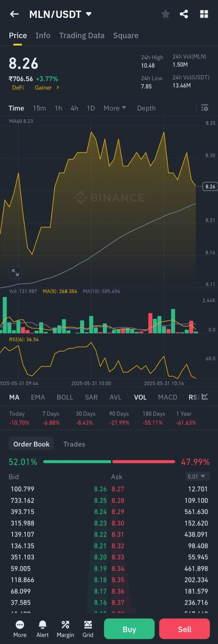Viewport: 218px width, 644px height.
Task: Tap the 24h High value 10.48
Action: [148, 66]
